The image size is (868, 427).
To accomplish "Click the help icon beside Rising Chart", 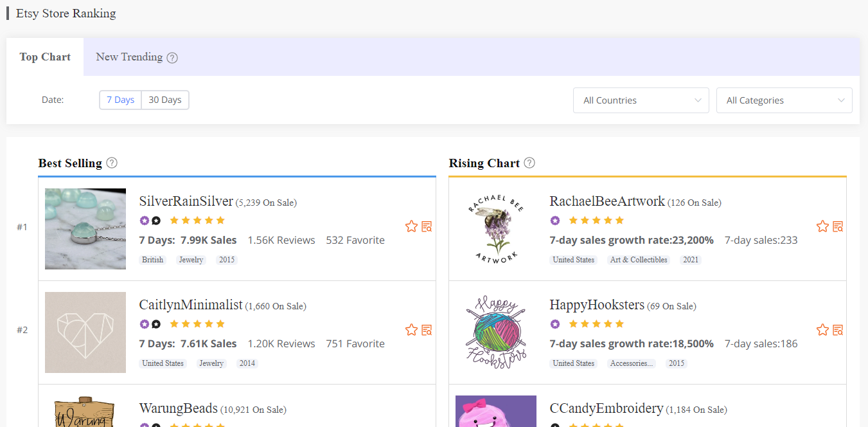I will point(529,163).
